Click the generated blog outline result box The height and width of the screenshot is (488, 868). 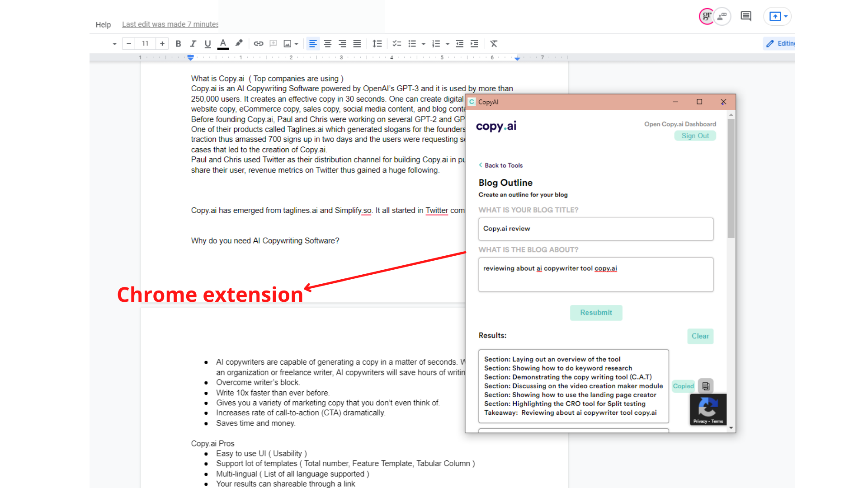(574, 386)
